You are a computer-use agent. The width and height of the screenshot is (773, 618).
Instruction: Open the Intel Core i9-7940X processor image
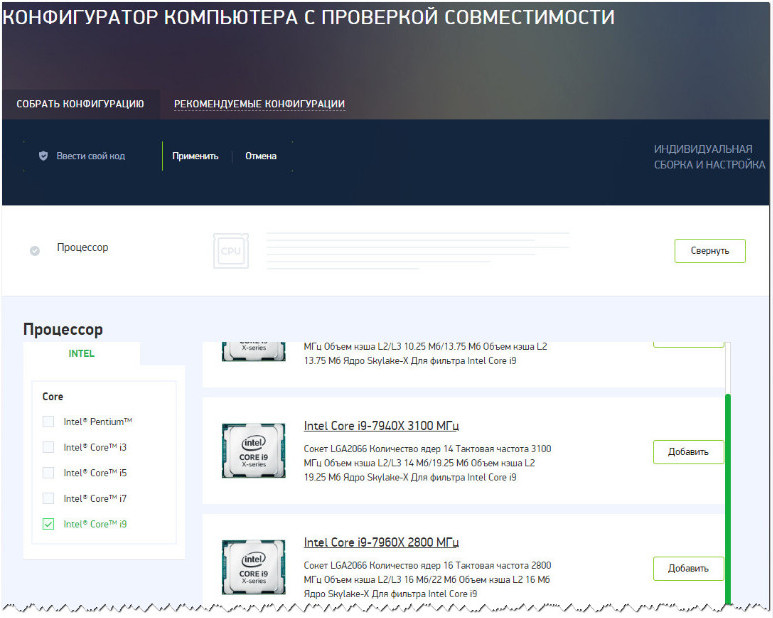(253, 451)
